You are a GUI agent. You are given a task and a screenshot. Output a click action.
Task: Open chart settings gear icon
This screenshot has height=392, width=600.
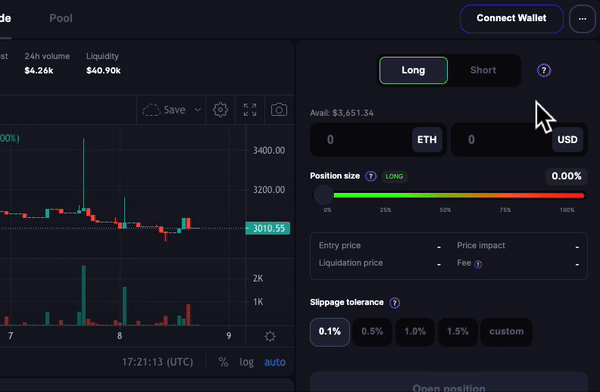pyautogui.click(x=220, y=110)
